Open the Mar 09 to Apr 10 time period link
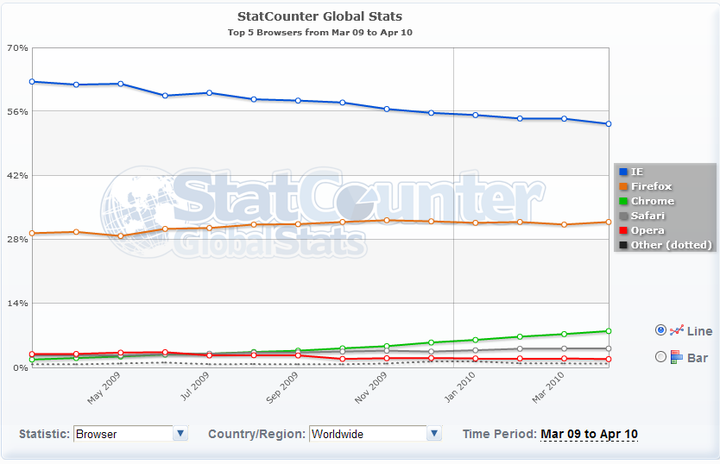The width and height of the screenshot is (720, 464). 589,434
